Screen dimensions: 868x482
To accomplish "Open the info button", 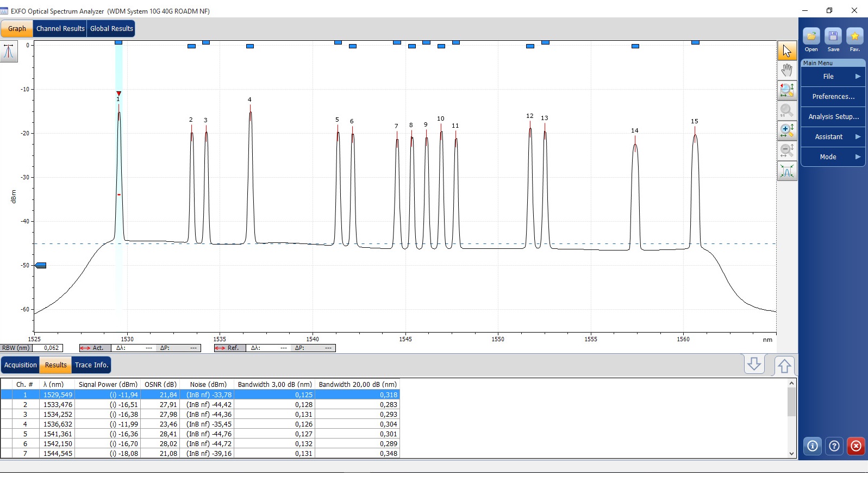I will pos(812,446).
